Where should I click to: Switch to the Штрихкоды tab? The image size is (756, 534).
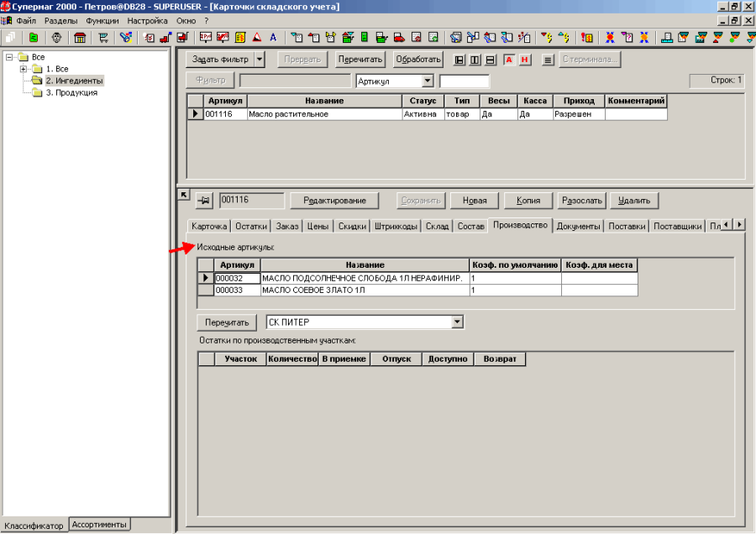[x=396, y=226]
